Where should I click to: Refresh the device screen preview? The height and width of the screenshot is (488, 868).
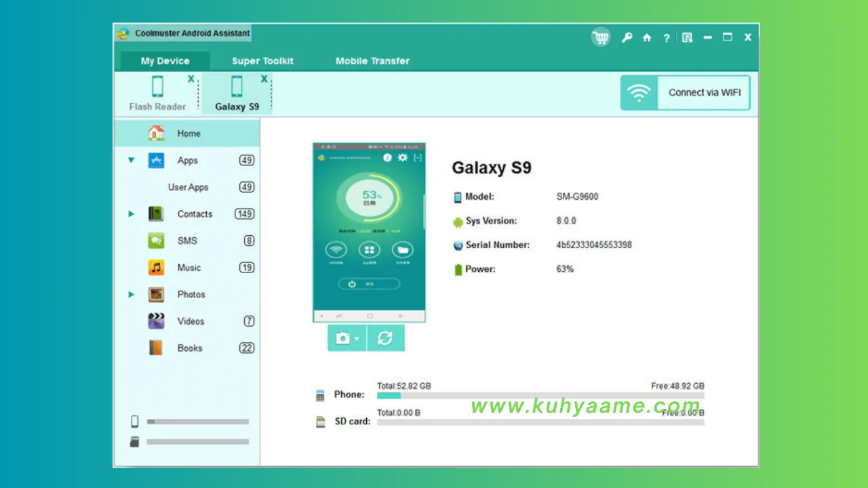tap(385, 338)
